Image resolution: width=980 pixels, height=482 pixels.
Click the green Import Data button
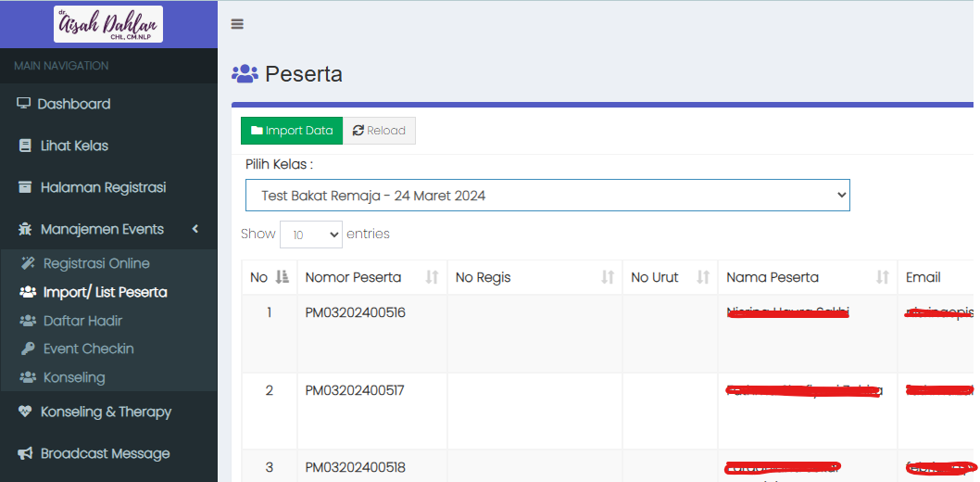coord(292,131)
